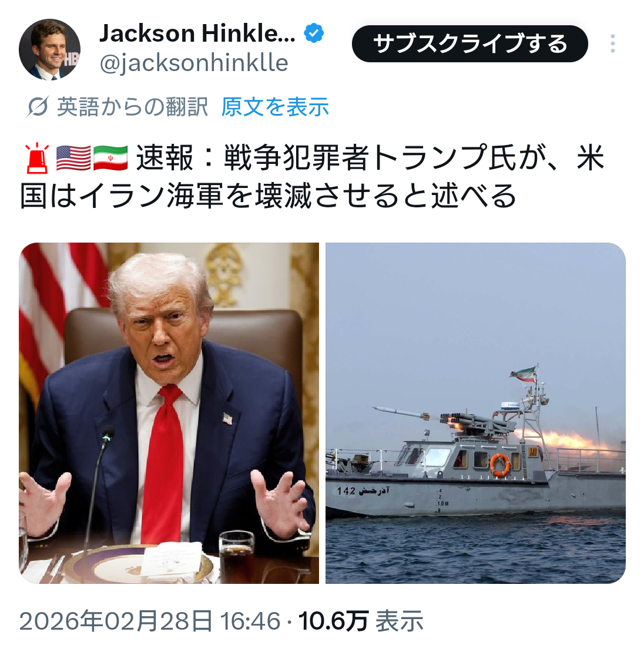Show the original text via 原文を表示
The height and width of the screenshot is (652, 644).
click(275, 107)
